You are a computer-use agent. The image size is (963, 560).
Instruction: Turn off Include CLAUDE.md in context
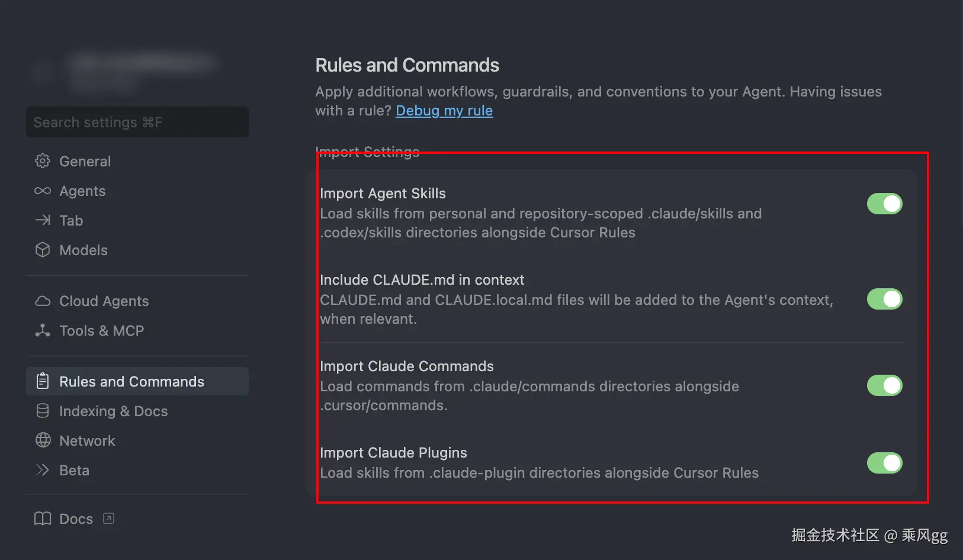884,299
